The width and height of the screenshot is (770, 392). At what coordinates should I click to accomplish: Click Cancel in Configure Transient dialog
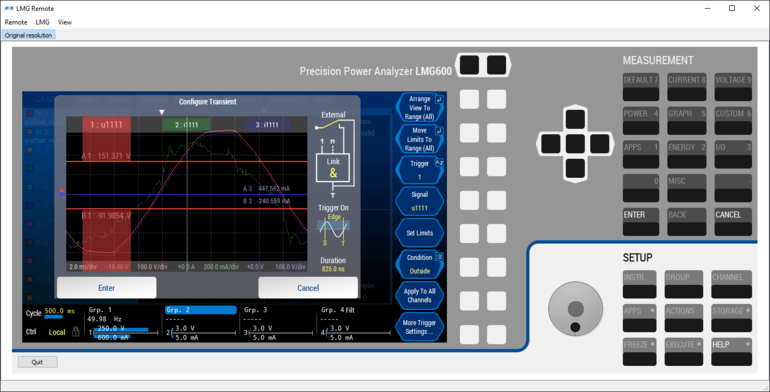tap(308, 288)
